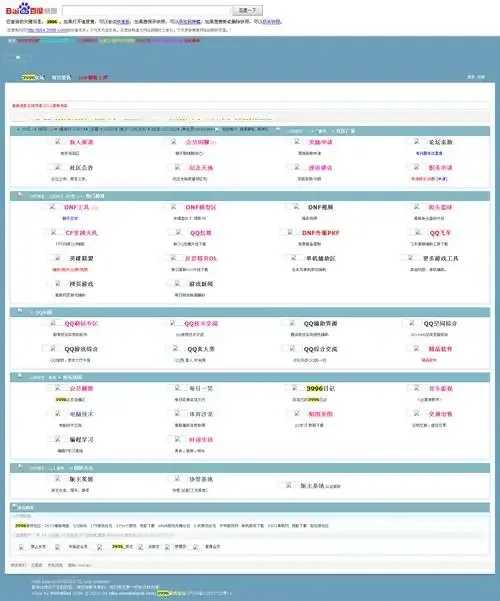Click the forum icon beside 每日一笑
The image size is (500, 601).
tap(177, 388)
